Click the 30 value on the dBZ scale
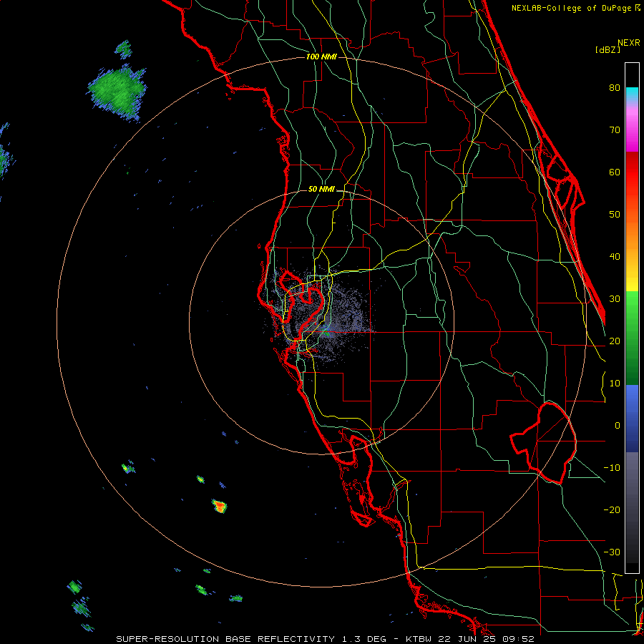This screenshot has width=644, height=644. point(615,299)
